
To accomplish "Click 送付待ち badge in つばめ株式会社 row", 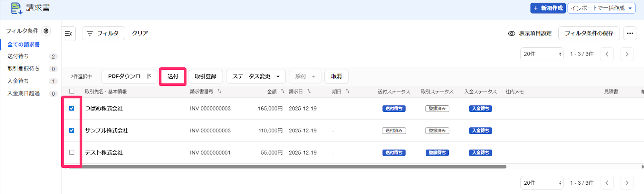I will point(394,108).
